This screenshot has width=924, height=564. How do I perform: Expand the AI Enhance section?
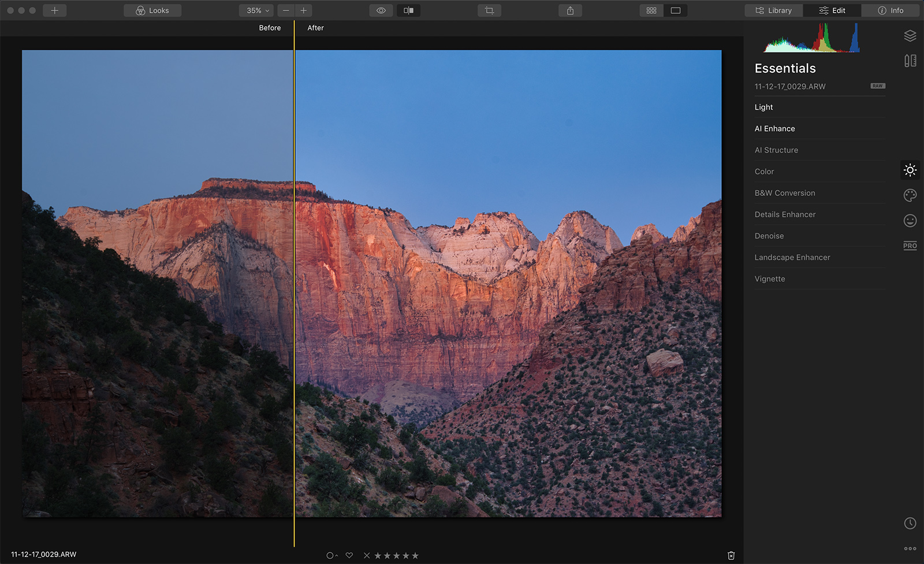pos(774,129)
